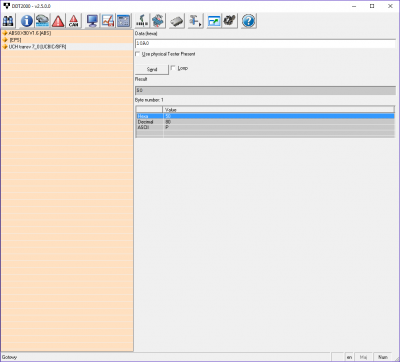Viewport: 400px width, 362px height.
Task: Select the ABS ECU entry in list
Action: (x=30, y=33)
